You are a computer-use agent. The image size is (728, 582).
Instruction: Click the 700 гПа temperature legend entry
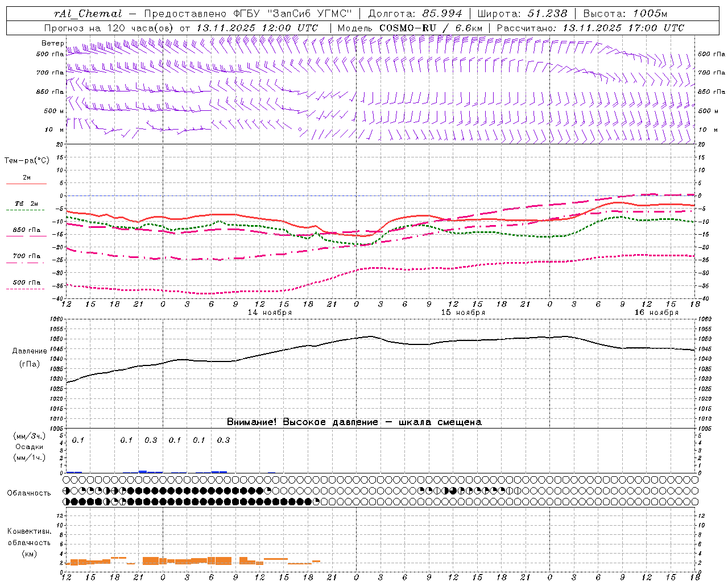[27, 256]
